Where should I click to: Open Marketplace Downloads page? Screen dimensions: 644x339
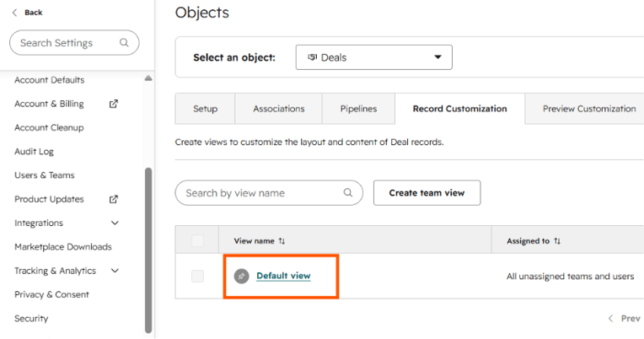[63, 247]
